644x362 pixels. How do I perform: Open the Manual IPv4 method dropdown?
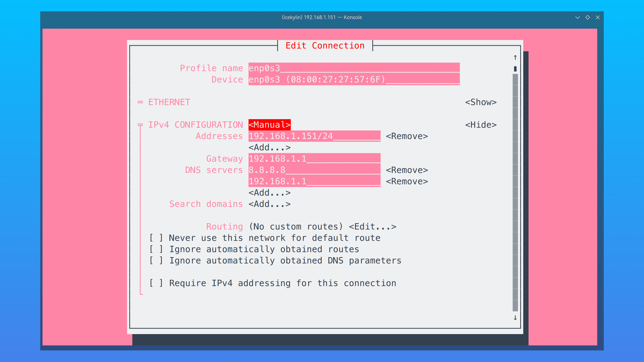[269, 125]
